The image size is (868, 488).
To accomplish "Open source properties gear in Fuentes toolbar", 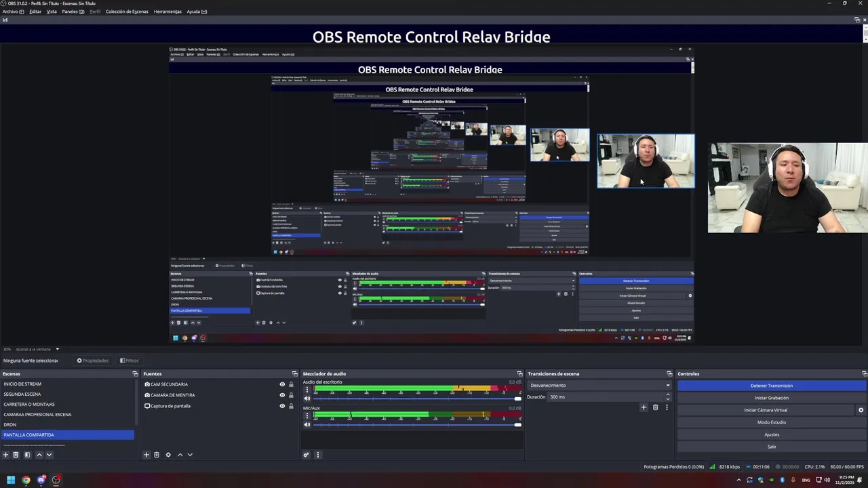I will coord(168,455).
